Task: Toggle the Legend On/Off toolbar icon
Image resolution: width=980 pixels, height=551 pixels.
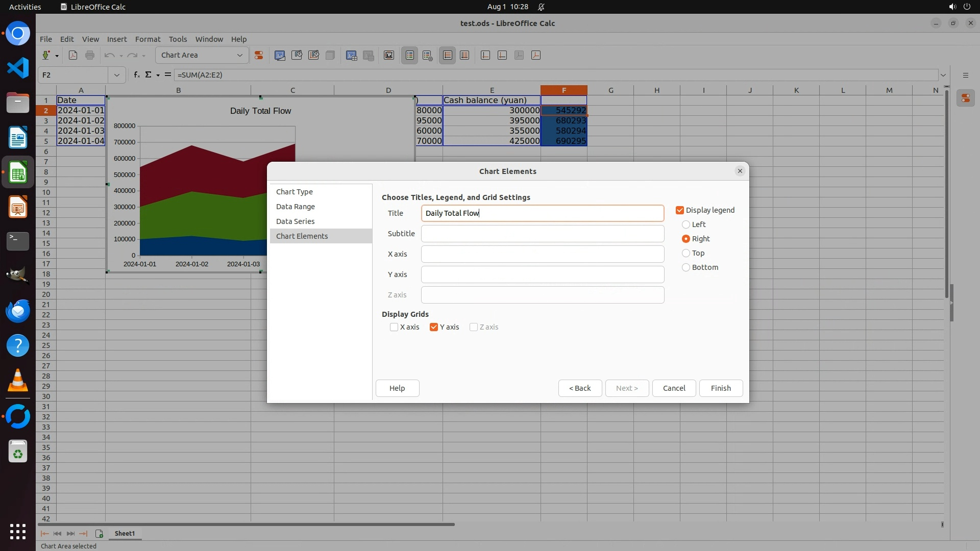Action: pyautogui.click(x=410, y=55)
